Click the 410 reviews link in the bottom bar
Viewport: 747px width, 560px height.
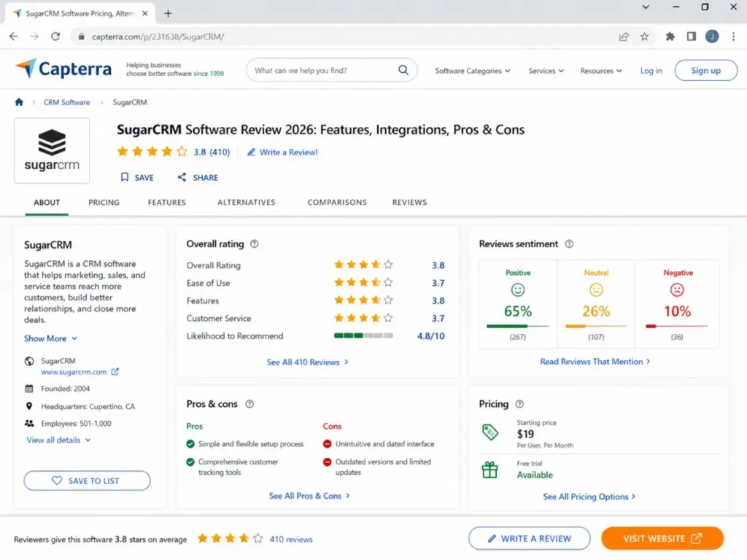291,540
